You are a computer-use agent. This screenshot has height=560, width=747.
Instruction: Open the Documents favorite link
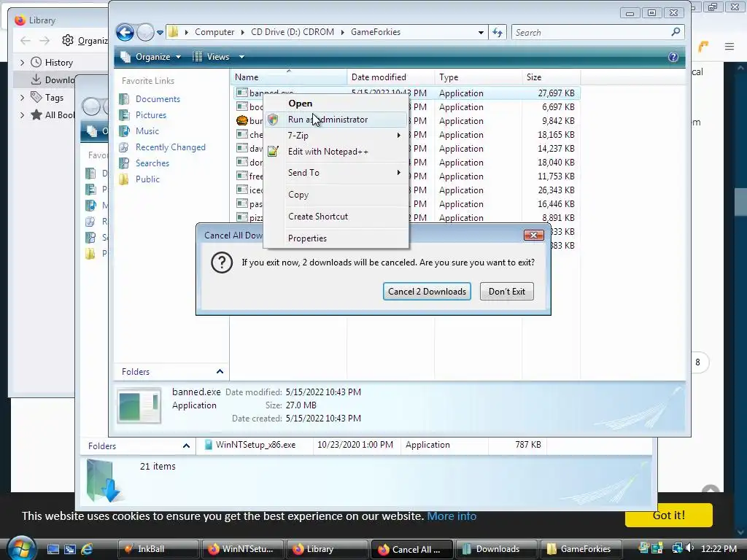(x=158, y=99)
